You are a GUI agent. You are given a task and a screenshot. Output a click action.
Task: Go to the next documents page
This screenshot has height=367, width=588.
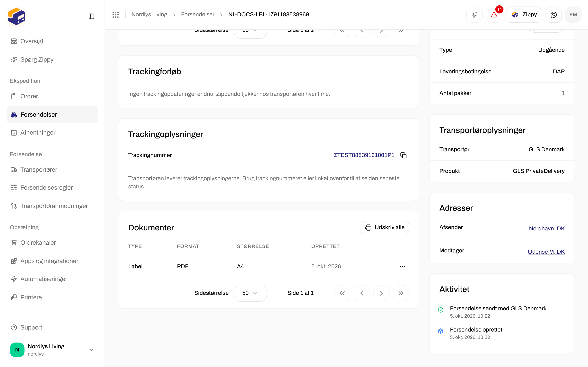[381, 293]
